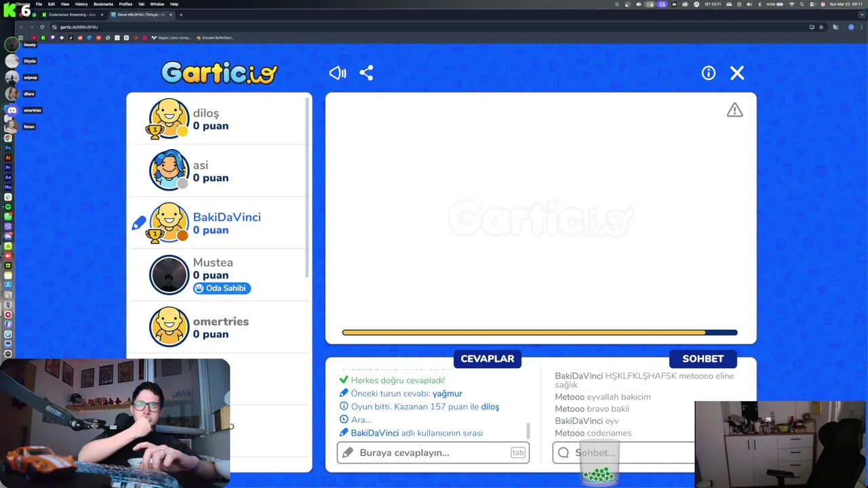Click winner name diloş in answers log
The height and width of the screenshot is (488, 868).
pos(490,407)
